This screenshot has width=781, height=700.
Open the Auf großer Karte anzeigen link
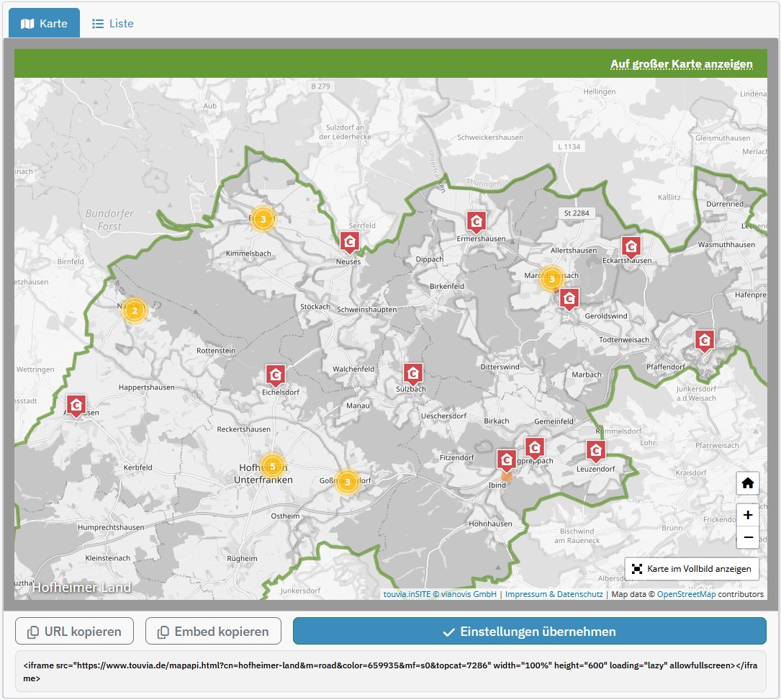point(681,64)
